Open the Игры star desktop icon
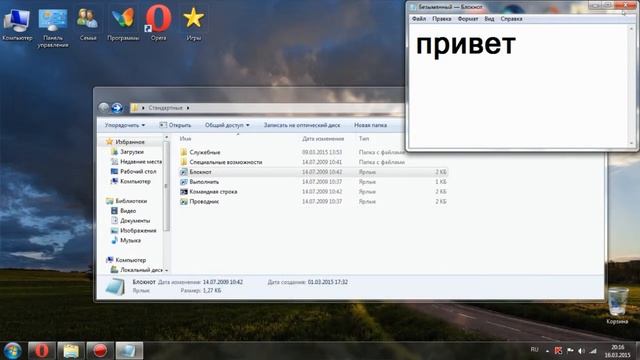Screen dimensions: 640x360 point(193,24)
